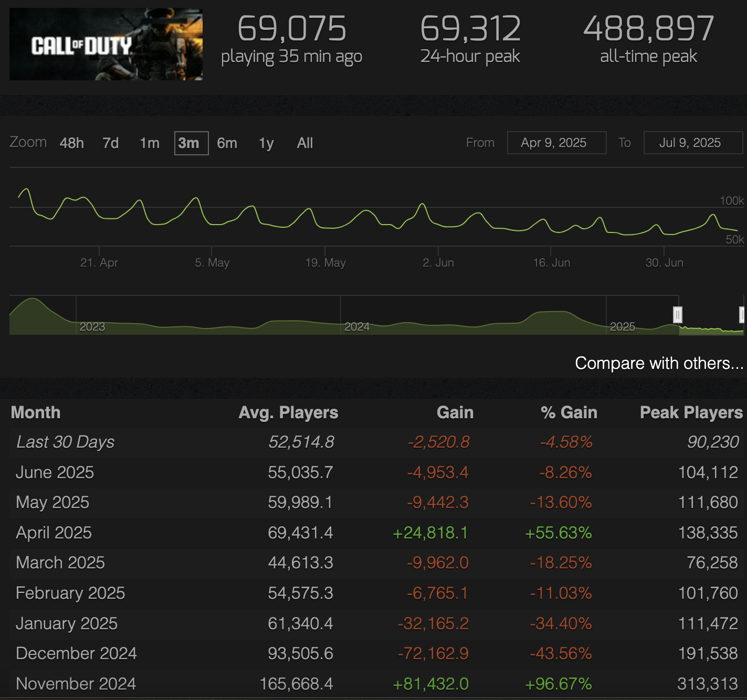Click April 2025 gain +24,818.1
This screenshot has height=700, width=747.
point(430,533)
